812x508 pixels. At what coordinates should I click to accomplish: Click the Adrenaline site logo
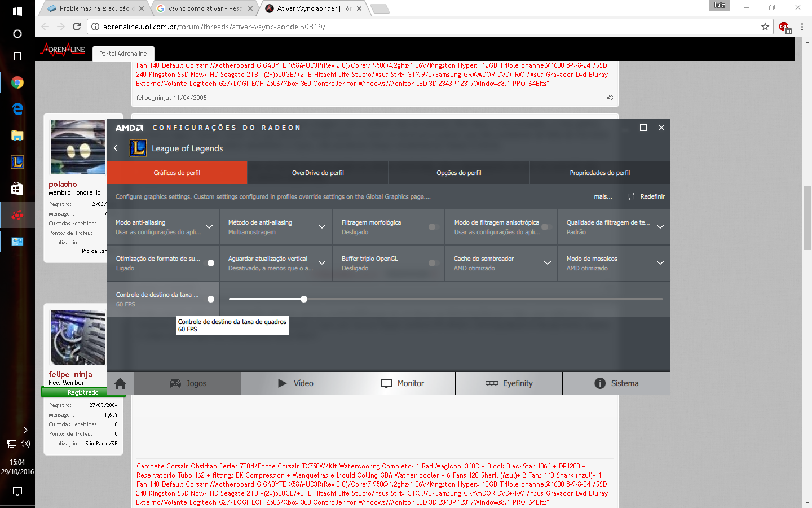(63, 50)
